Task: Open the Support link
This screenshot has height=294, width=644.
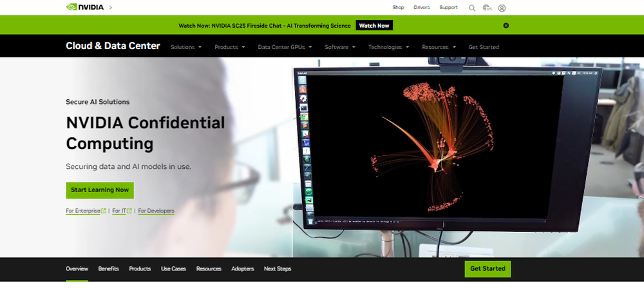Action: pos(448,7)
